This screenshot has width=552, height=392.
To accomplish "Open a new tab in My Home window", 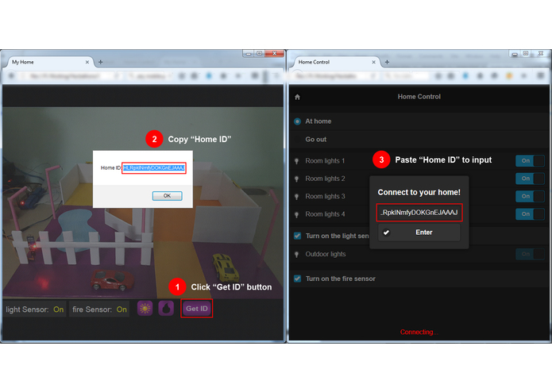I will (100, 62).
